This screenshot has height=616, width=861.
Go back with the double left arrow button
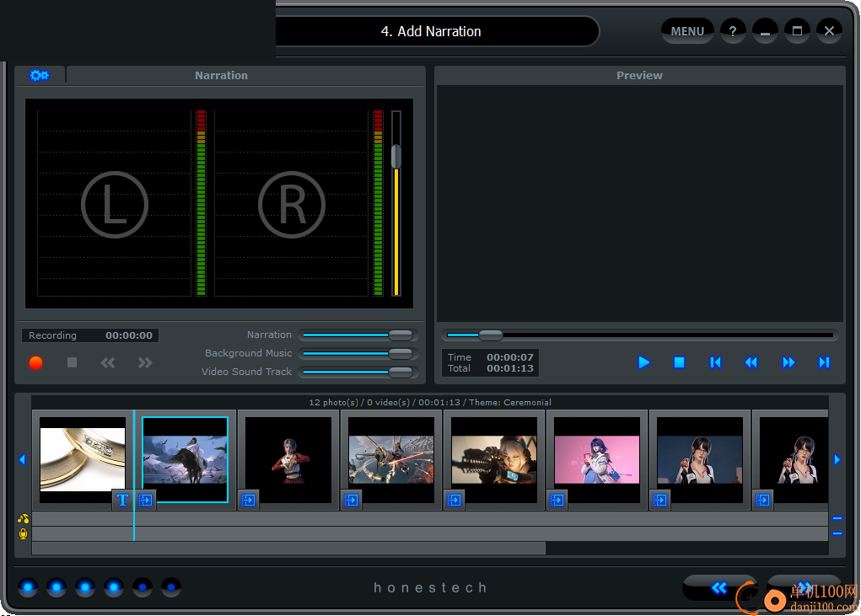coord(718,588)
